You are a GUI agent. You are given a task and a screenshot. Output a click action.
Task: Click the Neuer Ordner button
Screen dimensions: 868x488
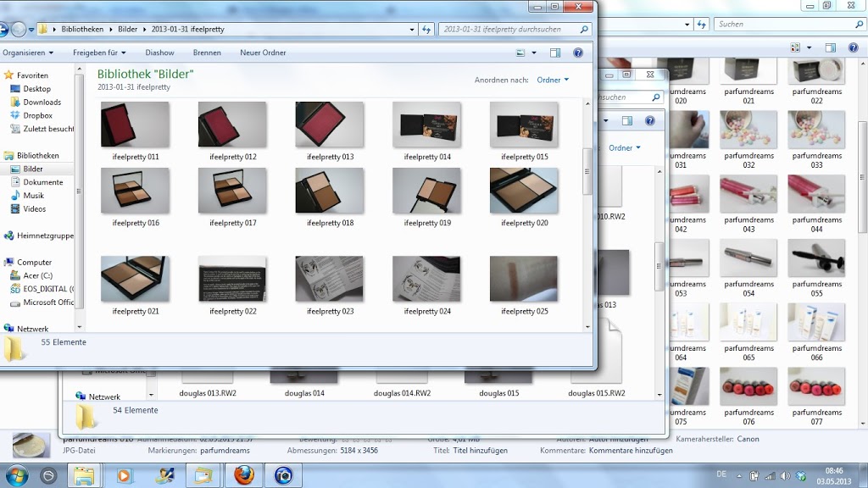click(x=263, y=53)
